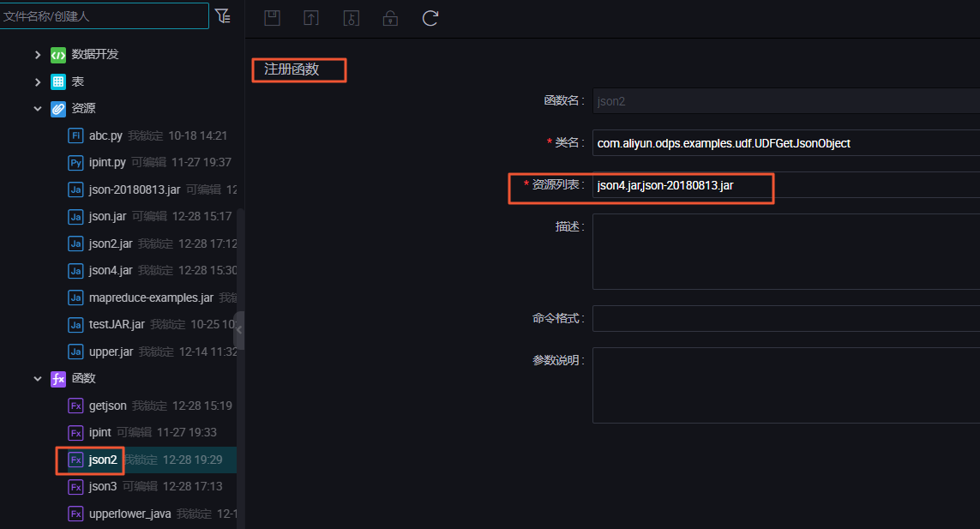Click the steal lock edit icon
Image resolution: width=980 pixels, height=529 pixels.
(352, 17)
